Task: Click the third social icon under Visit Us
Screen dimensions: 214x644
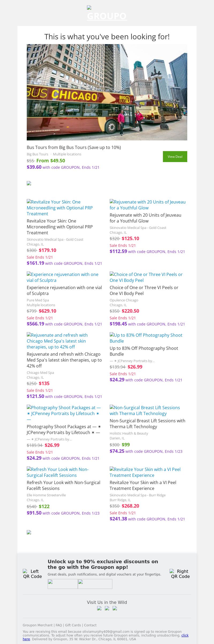Action: [115, 608]
